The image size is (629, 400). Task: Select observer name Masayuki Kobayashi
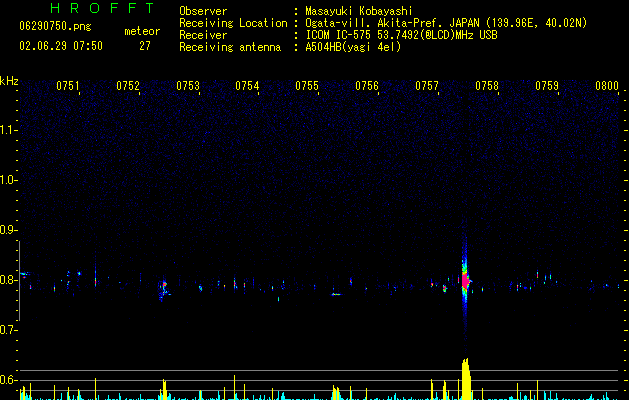tap(359, 11)
